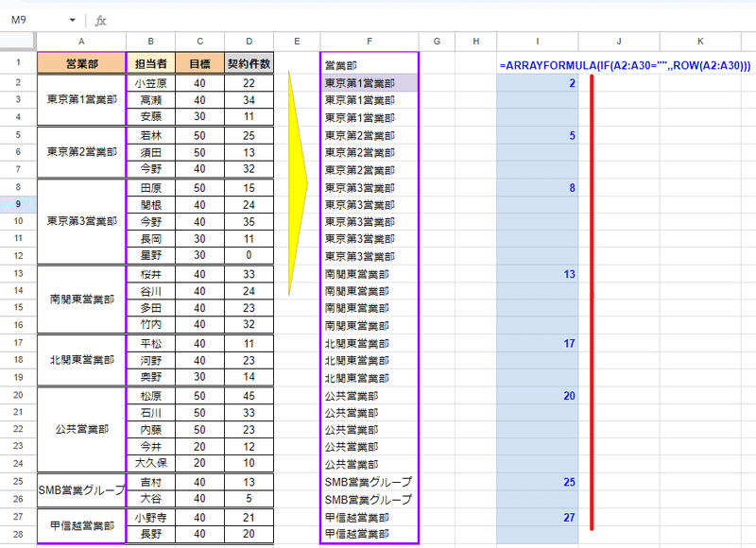
Task: Select row 13 header
Action: pos(18,274)
